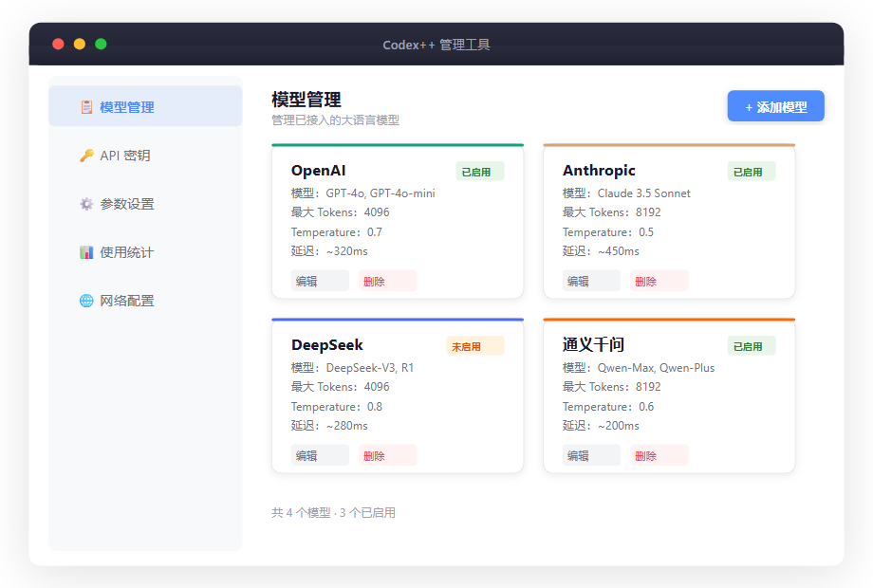Click OpenAI's 最大 Tokens: 4096 line

pyautogui.click(x=340, y=211)
